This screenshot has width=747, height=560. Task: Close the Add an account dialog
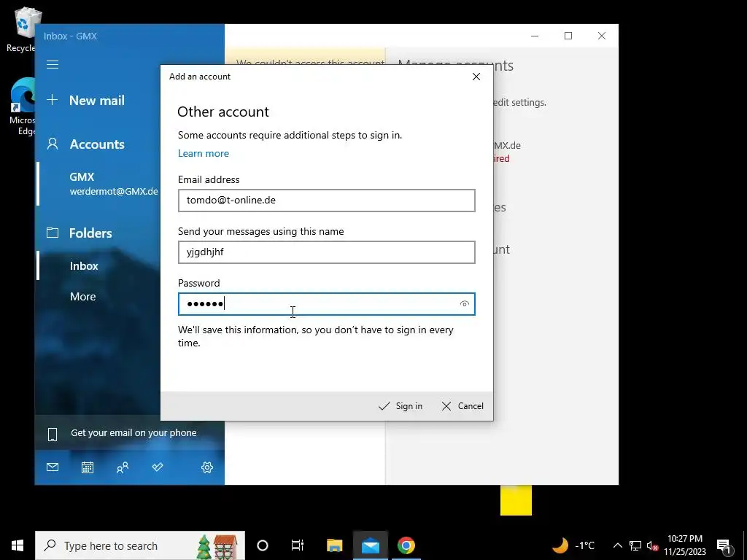[x=476, y=77]
